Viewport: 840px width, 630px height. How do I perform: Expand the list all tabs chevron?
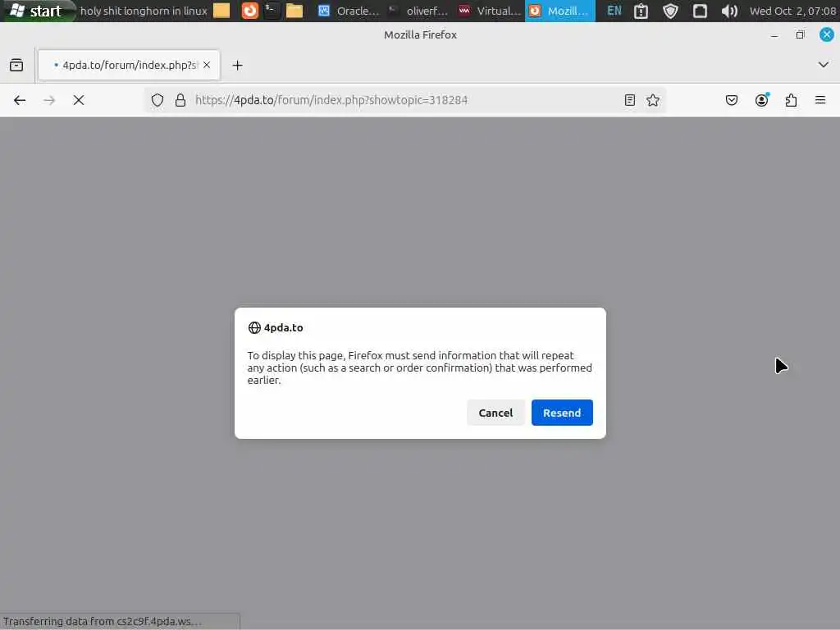824,65
